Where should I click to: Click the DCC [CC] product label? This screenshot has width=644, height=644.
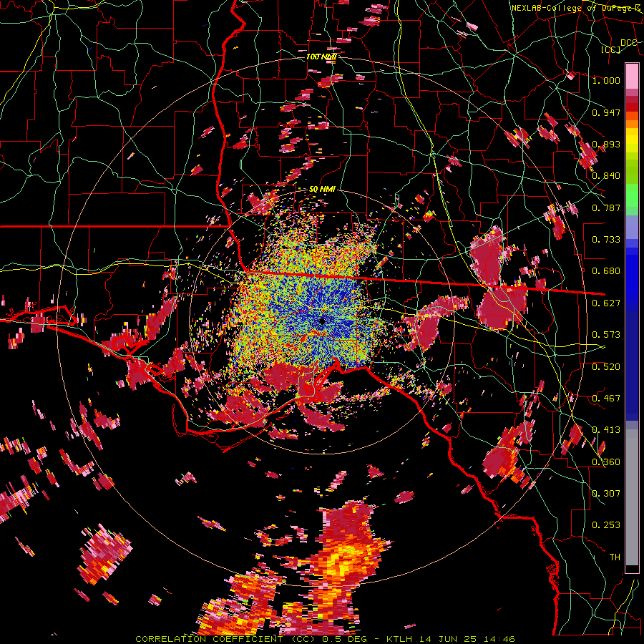click(619, 46)
